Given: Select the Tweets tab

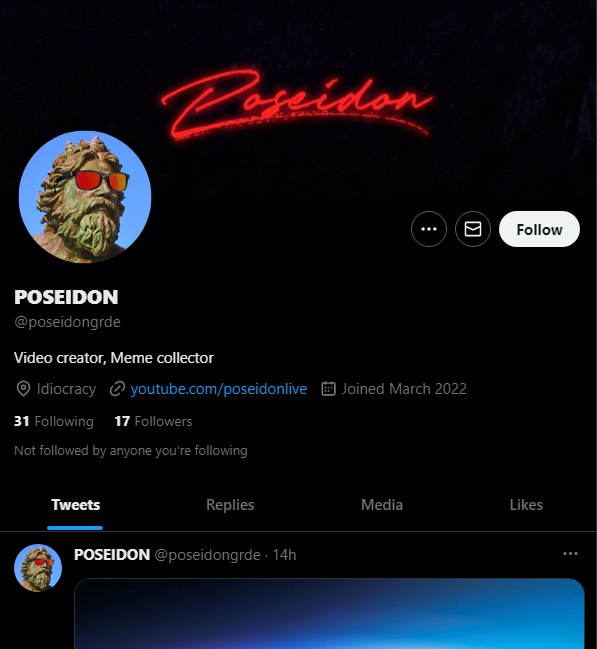Looking at the screenshot, I should (75, 505).
